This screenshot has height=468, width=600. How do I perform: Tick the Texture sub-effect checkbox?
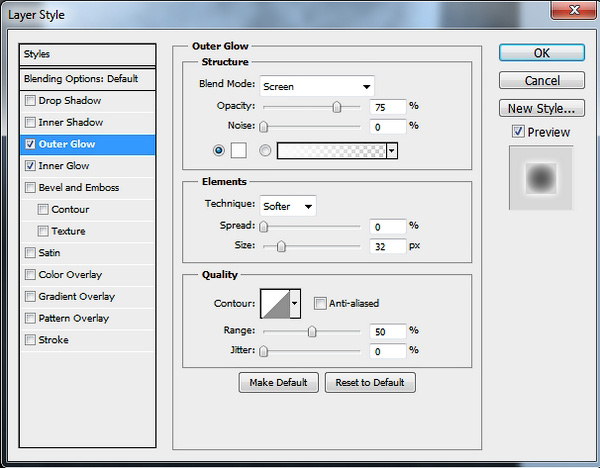(43, 231)
